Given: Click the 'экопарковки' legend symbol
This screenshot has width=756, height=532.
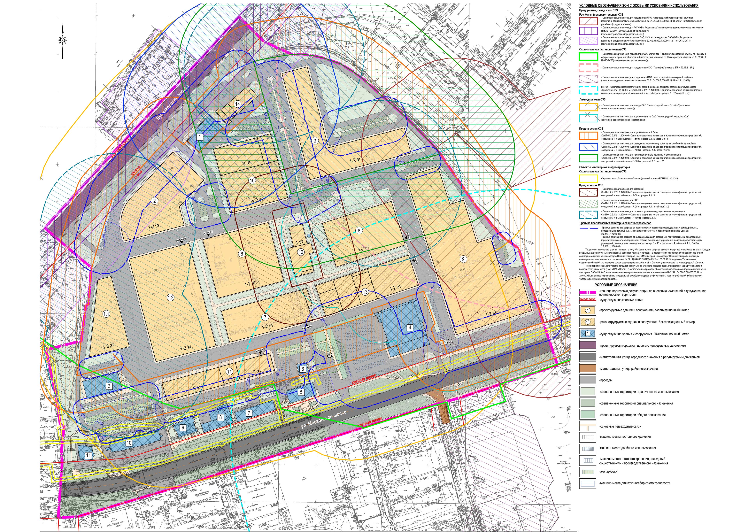Looking at the screenshot, I should pyautogui.click(x=588, y=471).
